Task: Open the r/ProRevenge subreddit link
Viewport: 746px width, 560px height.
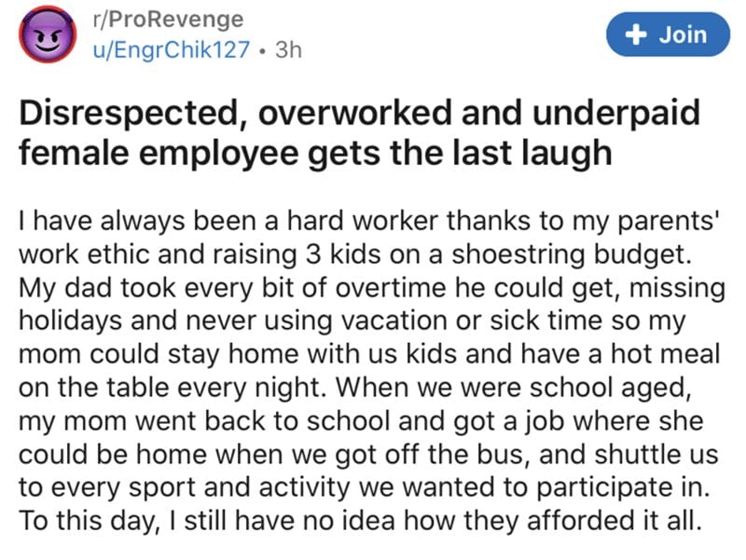Action: pyautogui.click(x=168, y=20)
